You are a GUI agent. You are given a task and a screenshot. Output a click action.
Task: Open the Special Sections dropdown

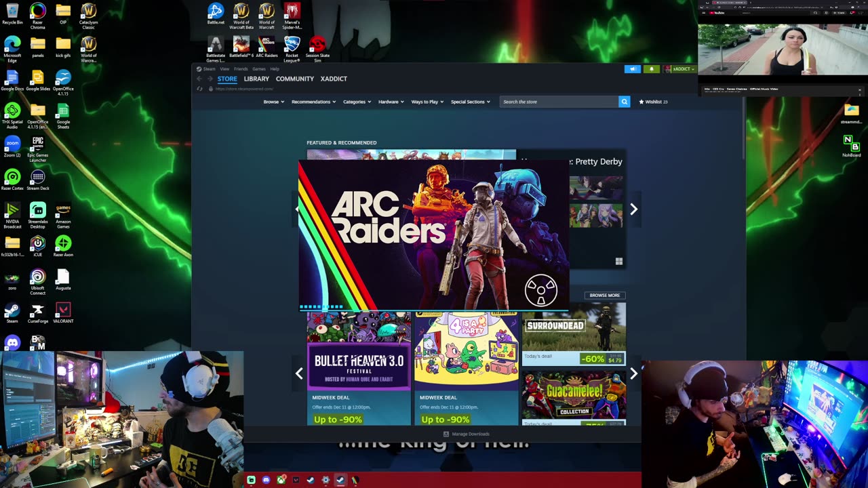click(471, 102)
